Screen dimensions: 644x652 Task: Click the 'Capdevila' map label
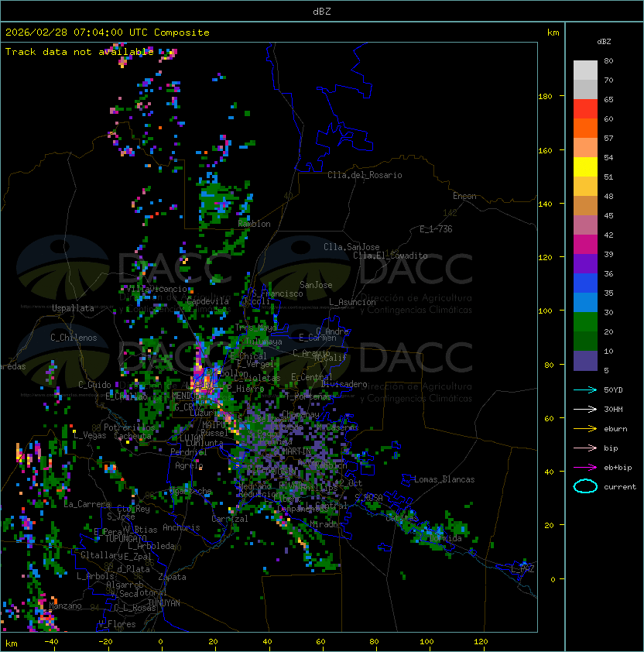[x=207, y=301]
